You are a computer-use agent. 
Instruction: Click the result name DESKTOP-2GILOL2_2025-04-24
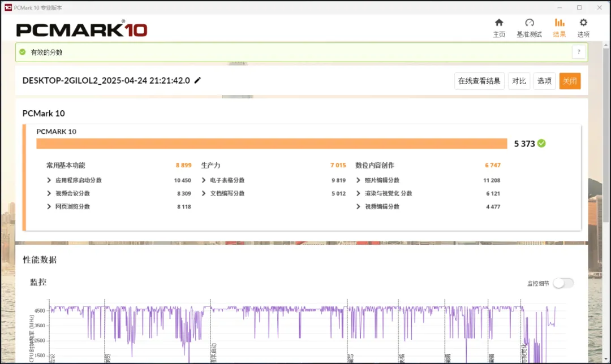pyautogui.click(x=106, y=80)
